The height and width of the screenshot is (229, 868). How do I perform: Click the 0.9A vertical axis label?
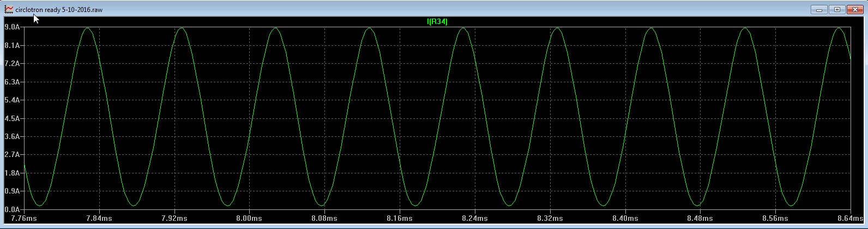coord(12,191)
